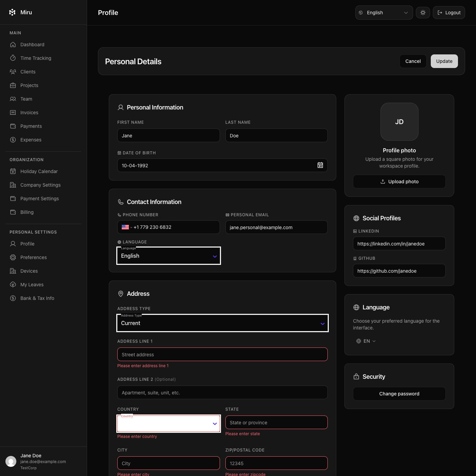Open the Language dropdown showing English
This screenshot has width=476, height=476.
click(x=168, y=256)
